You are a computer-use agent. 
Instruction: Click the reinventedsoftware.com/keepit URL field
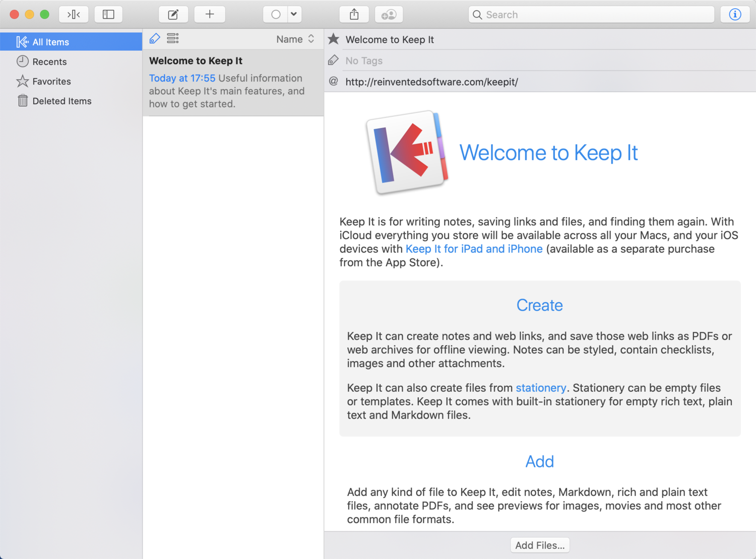[548, 82]
